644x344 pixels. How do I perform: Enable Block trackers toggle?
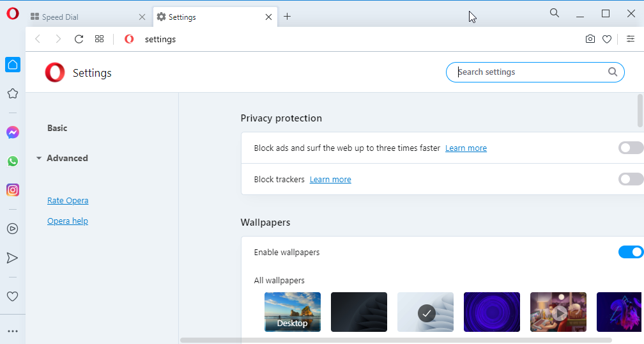(x=631, y=179)
